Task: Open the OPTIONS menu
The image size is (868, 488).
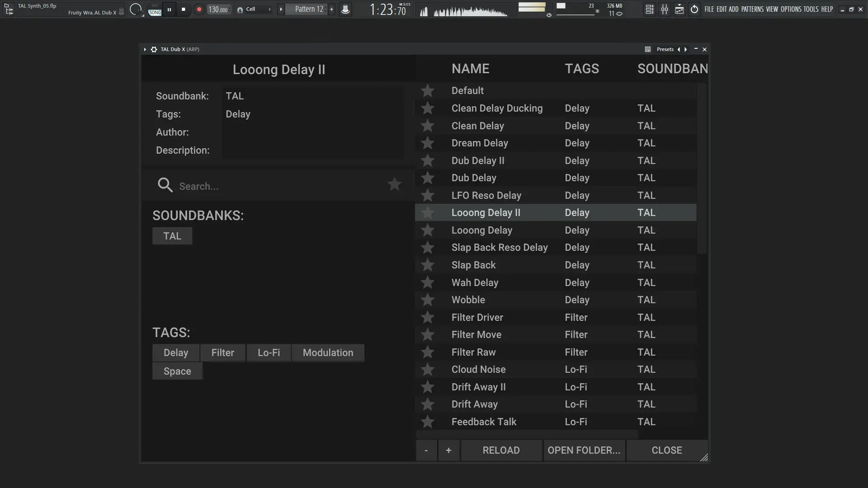Action: [x=791, y=9]
